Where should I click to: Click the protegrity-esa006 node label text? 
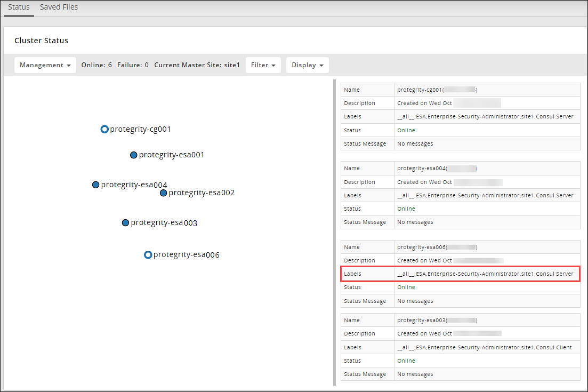tap(186, 255)
